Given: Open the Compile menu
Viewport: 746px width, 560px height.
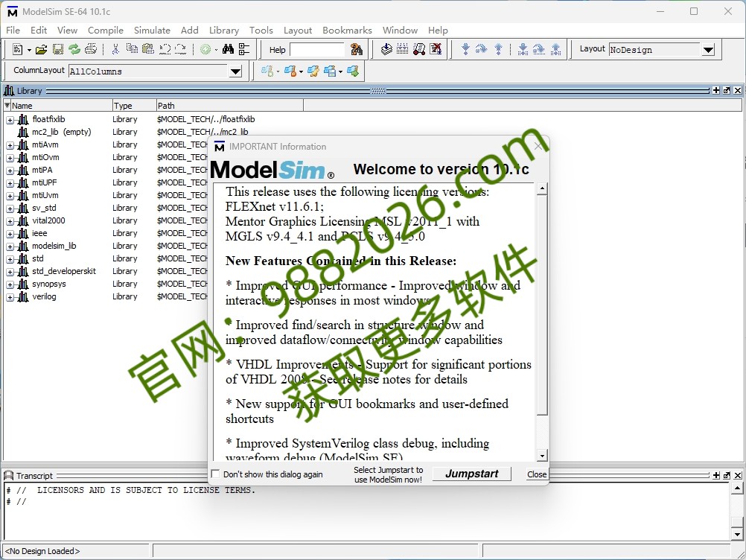Looking at the screenshot, I should pyautogui.click(x=106, y=30).
